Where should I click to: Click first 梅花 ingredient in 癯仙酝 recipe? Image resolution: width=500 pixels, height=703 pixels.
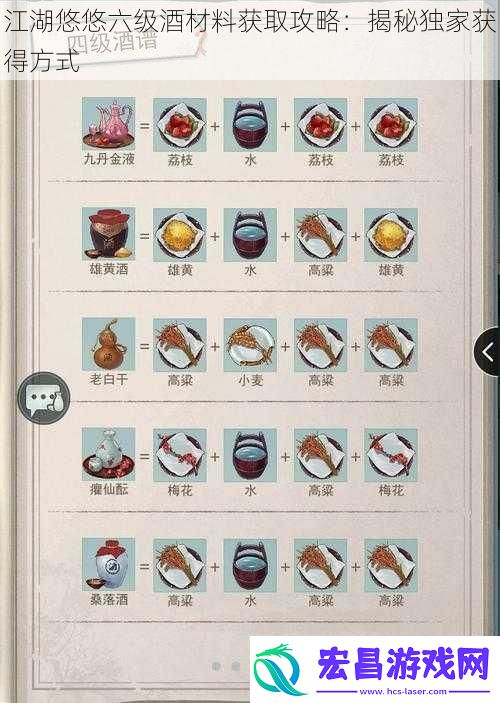pyautogui.click(x=180, y=455)
